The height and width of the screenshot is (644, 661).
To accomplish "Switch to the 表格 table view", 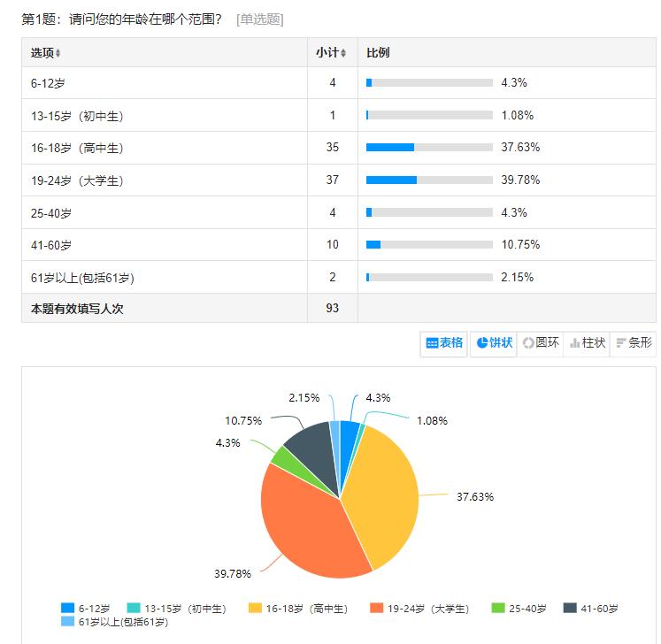I will 444,343.
